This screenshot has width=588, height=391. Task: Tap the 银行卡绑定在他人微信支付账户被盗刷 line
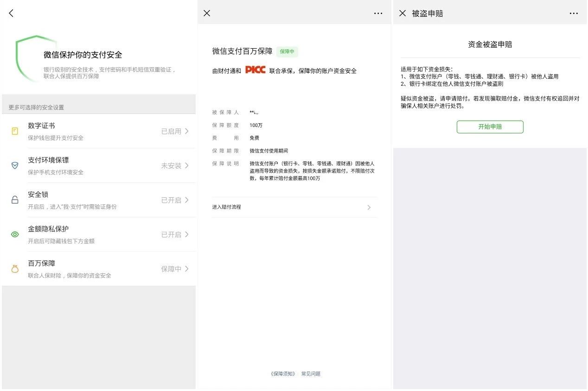[452, 84]
